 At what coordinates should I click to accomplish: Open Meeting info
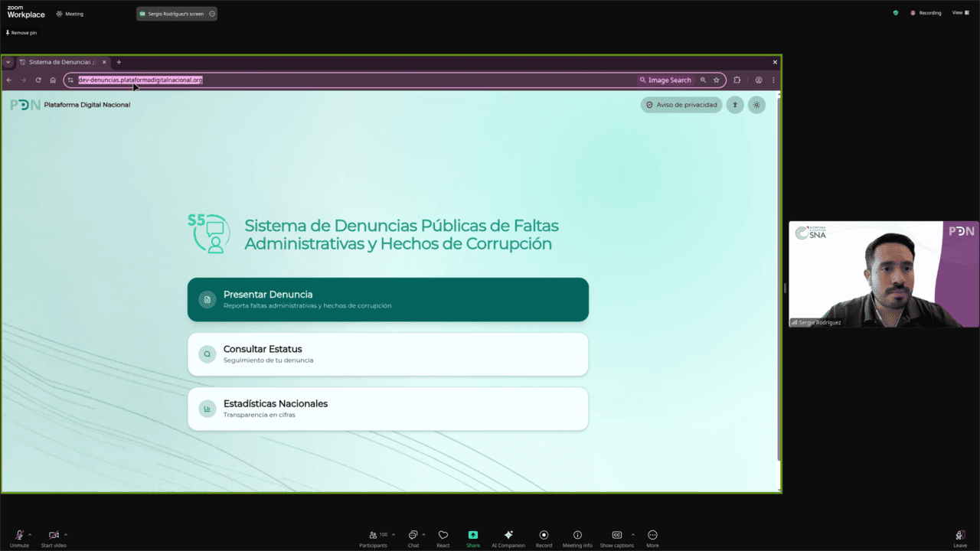click(577, 536)
